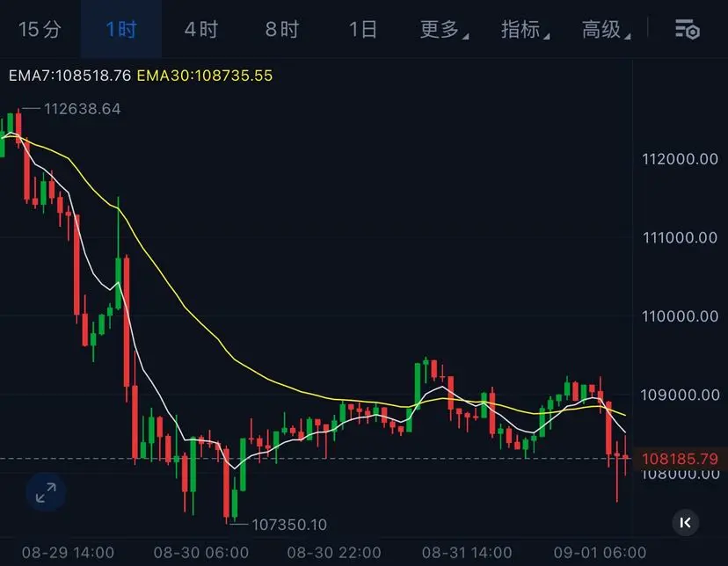
Task: Open chart settings icon at top right
Action: [x=688, y=30]
